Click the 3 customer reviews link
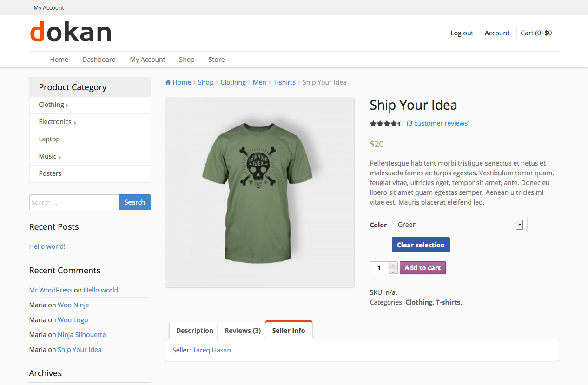 tap(438, 123)
